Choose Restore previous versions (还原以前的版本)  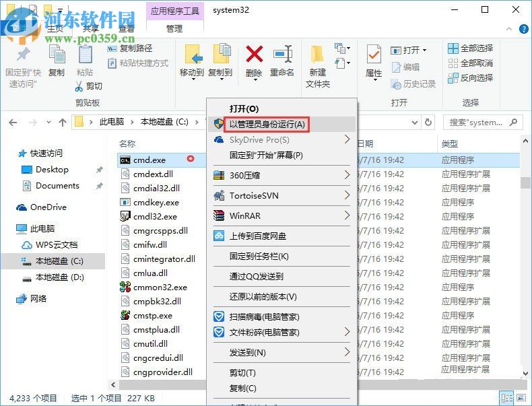coord(263,297)
